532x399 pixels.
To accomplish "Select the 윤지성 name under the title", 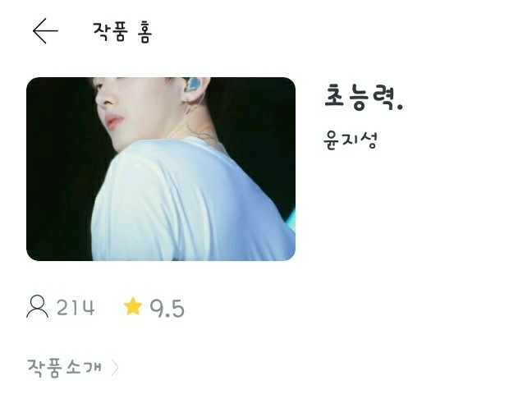I will 351,140.
